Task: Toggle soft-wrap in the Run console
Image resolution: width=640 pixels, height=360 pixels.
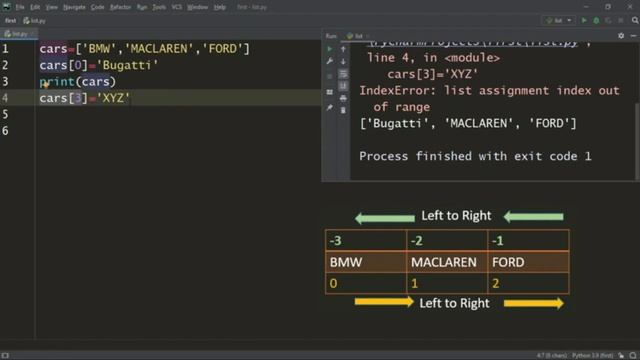Action: click(x=343, y=74)
